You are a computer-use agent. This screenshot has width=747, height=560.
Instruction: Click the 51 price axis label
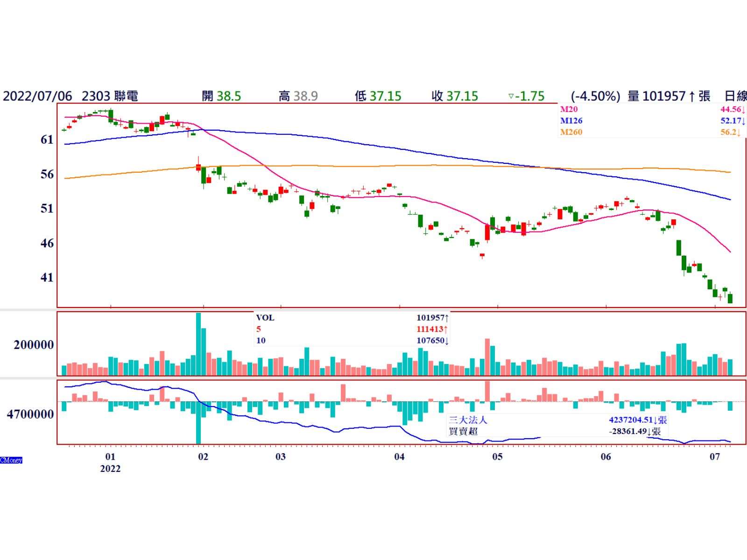[47, 208]
